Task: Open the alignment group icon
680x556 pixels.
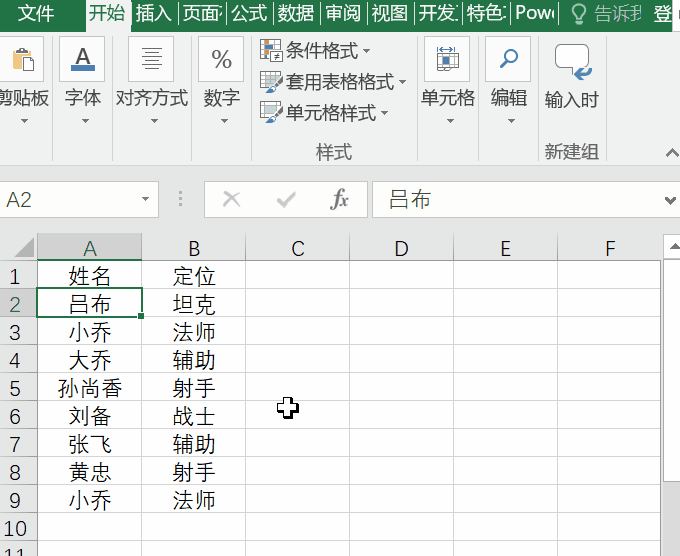Action: [151, 59]
